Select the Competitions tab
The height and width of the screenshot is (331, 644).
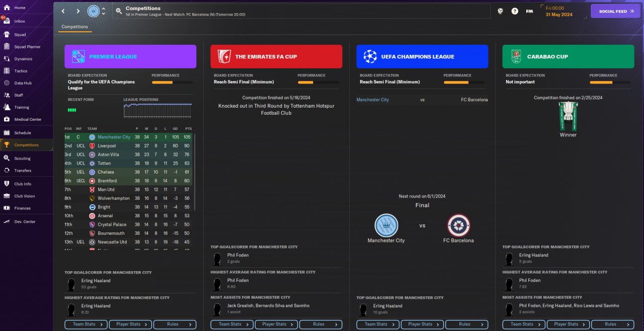(75, 27)
